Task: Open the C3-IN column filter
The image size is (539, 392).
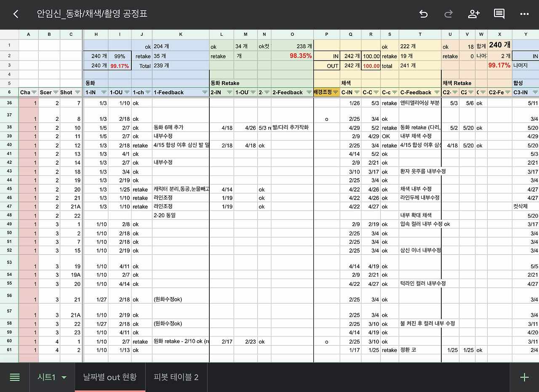Action: pyautogui.click(x=535, y=93)
